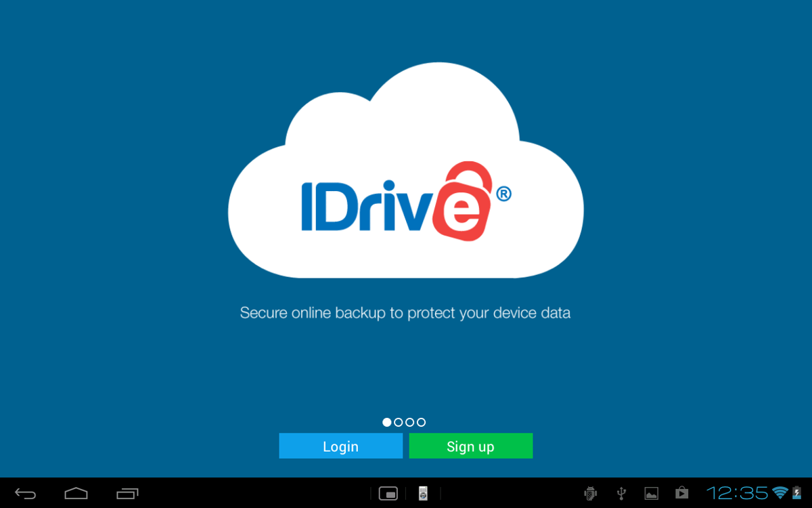Tap the media player device icon

pyautogui.click(x=423, y=493)
